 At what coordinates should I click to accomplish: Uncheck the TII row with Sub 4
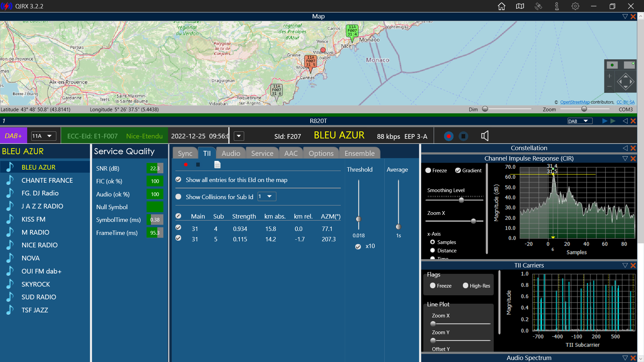click(x=178, y=228)
